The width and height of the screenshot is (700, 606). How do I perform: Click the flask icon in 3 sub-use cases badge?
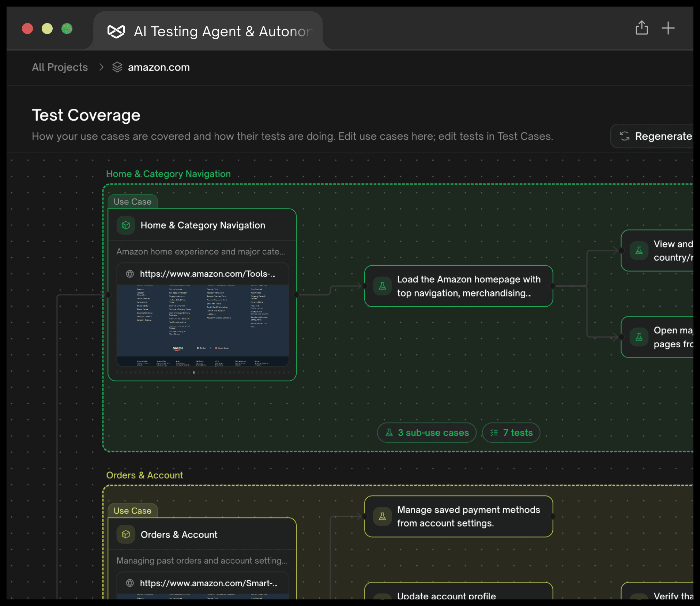[389, 433]
